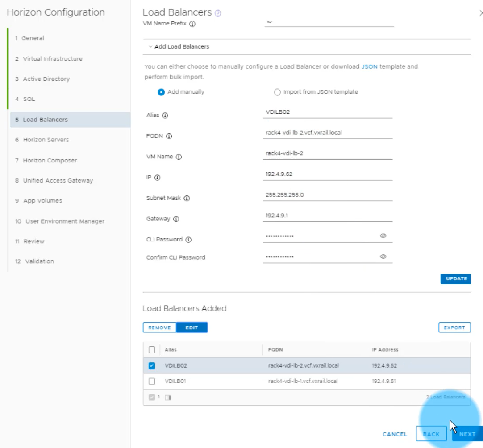
Task: Tick the select-all checkbox in table header
Action: point(152,350)
